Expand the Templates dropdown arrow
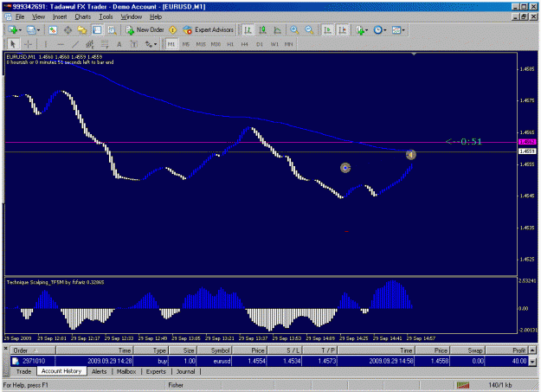 point(403,30)
